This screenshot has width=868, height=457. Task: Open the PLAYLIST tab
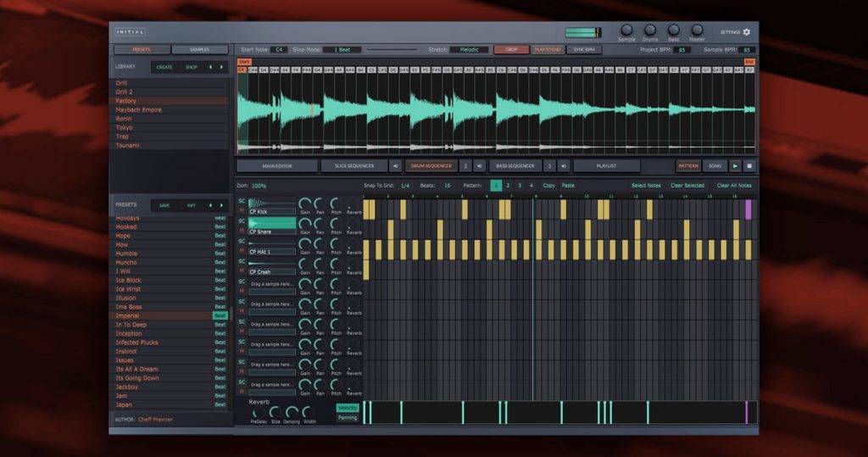[x=607, y=165]
